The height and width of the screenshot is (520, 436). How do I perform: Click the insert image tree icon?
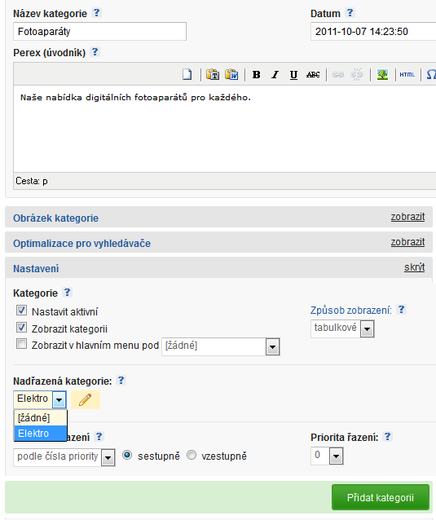[382, 75]
